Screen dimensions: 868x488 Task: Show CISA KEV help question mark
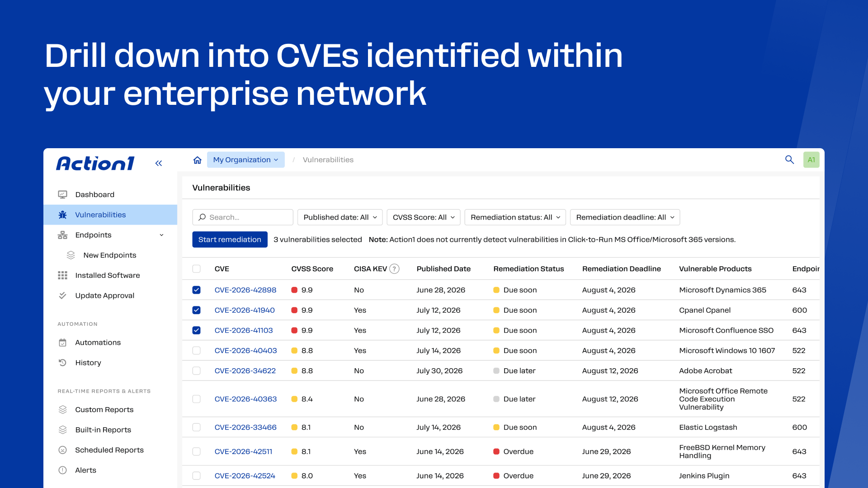click(x=394, y=269)
